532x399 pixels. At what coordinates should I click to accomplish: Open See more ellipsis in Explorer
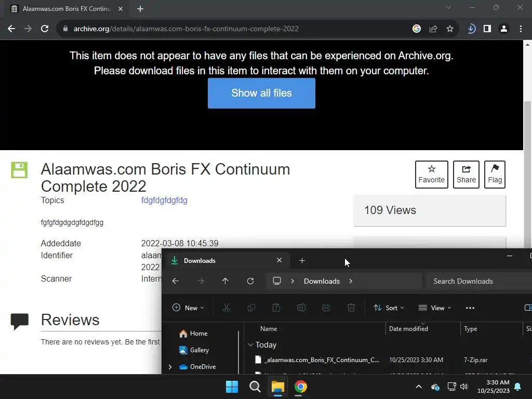pos(470,308)
